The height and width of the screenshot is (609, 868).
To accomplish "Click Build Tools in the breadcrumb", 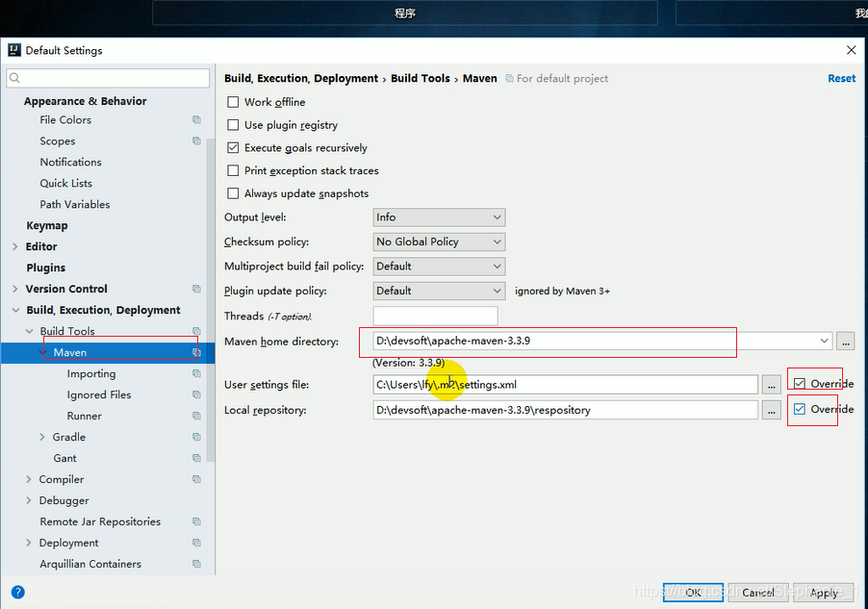I will 421,79.
